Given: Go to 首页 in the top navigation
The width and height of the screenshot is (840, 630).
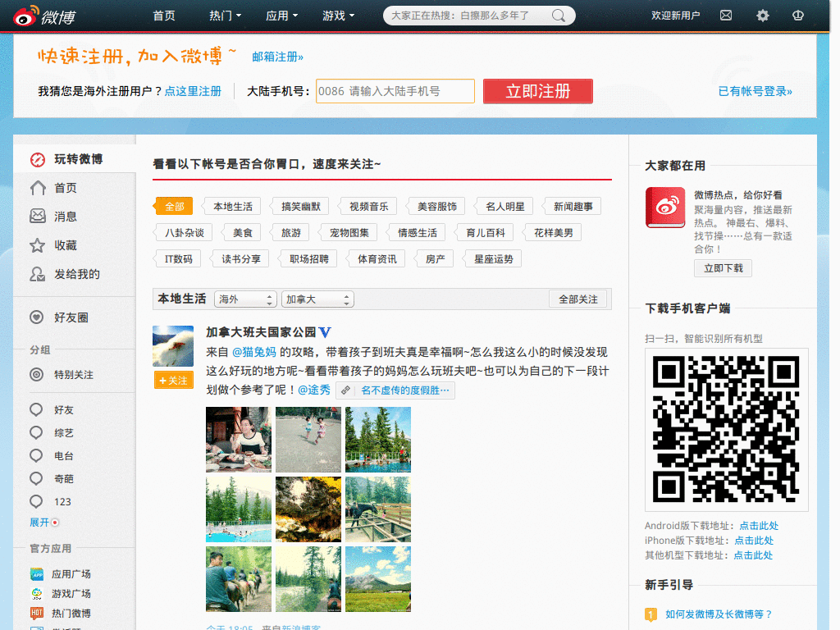Looking at the screenshot, I should (164, 16).
